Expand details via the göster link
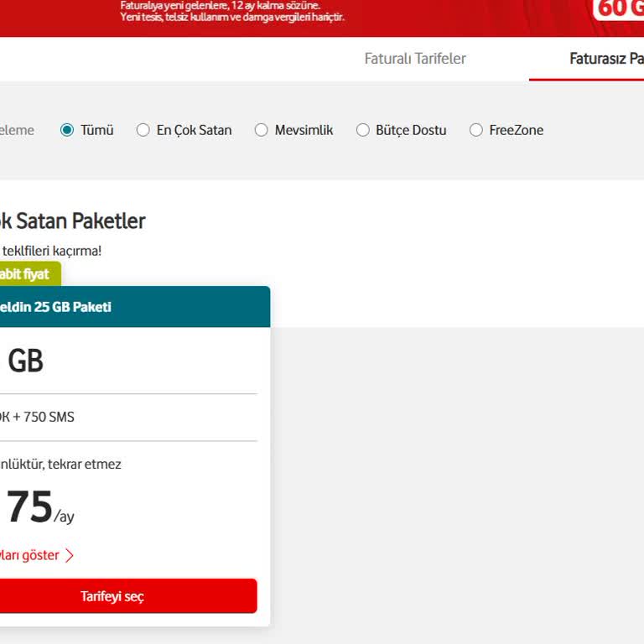The height and width of the screenshot is (644, 644). (x=29, y=555)
